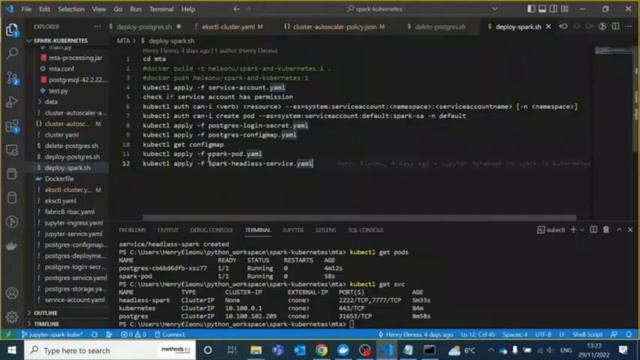Expand the data folder in Explorer
640x360 pixels.
coord(51,102)
